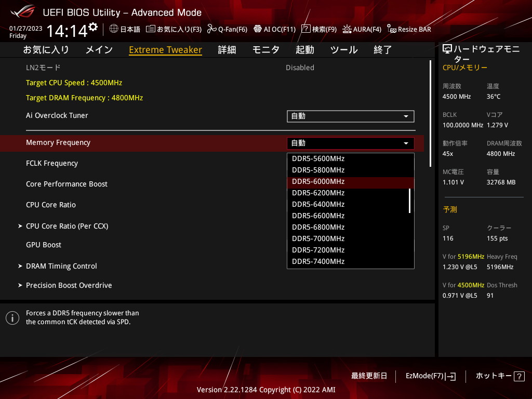Open the 起動 tab
Viewport: 532px width, 399px height.
click(304, 50)
